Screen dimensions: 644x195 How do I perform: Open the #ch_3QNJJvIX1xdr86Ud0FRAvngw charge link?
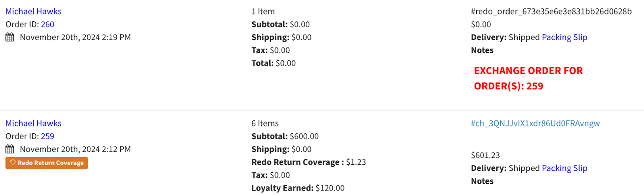(535, 124)
